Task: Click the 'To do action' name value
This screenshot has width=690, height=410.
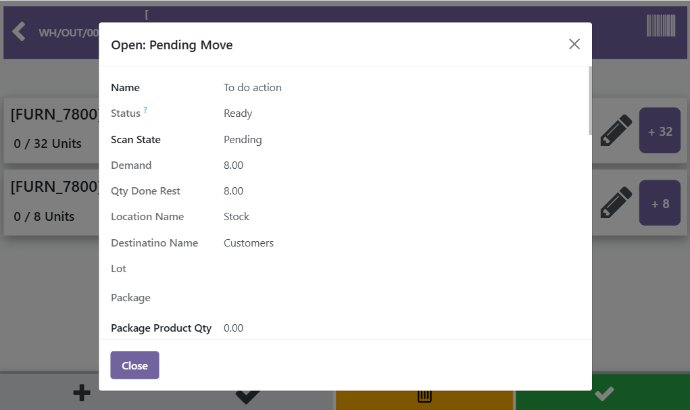Action: tap(252, 88)
